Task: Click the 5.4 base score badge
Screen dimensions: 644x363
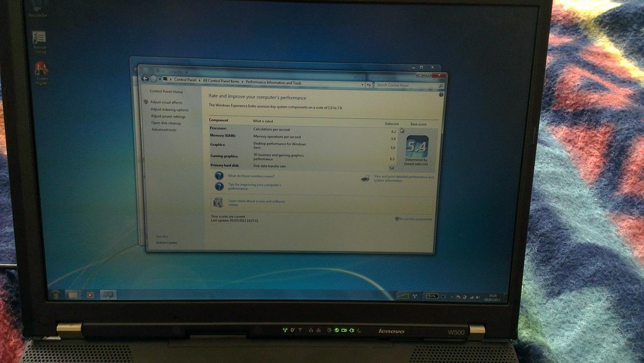Action: tap(417, 147)
